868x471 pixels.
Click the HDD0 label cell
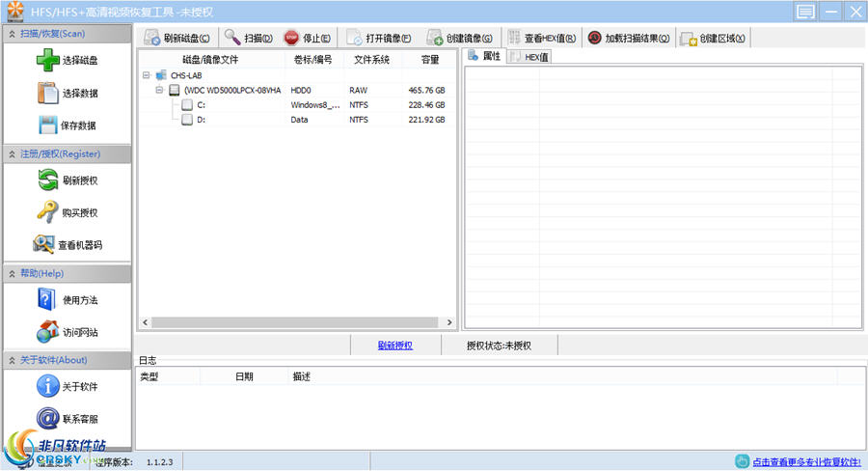[301, 90]
